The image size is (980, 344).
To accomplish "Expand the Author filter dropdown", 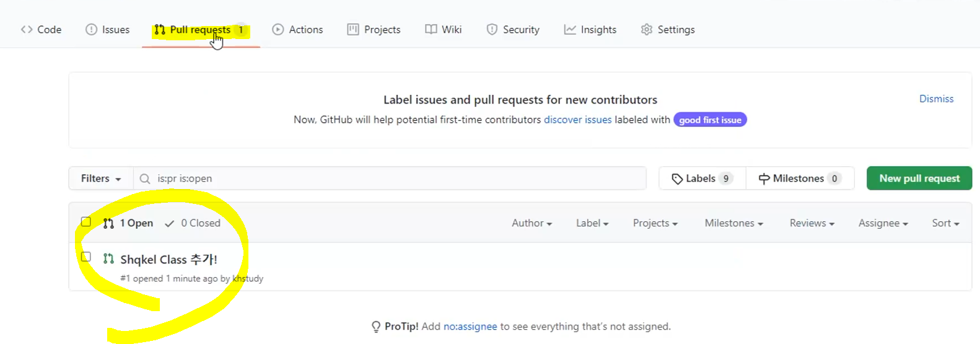I will click(x=532, y=223).
